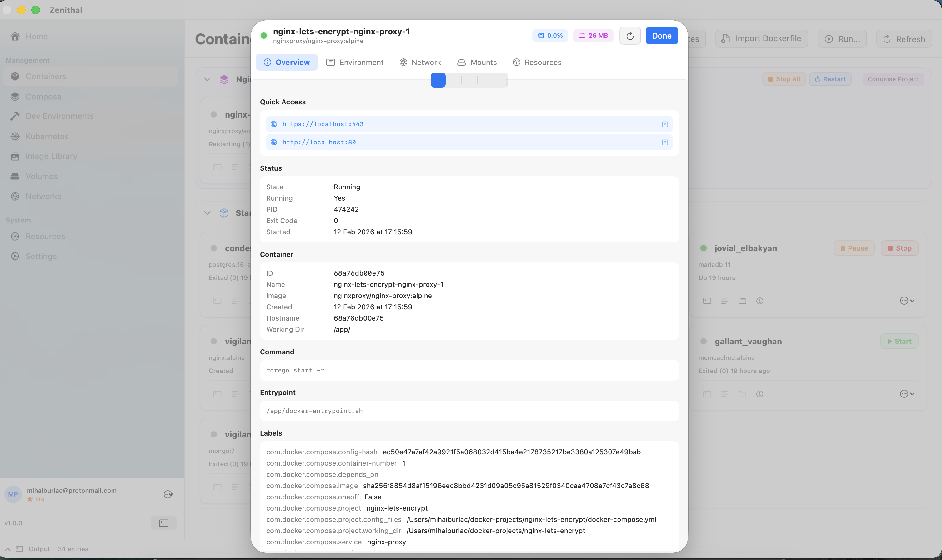The width and height of the screenshot is (942, 560).
Task: Browse files of the jovial_elbakyan container
Action: pos(742,301)
